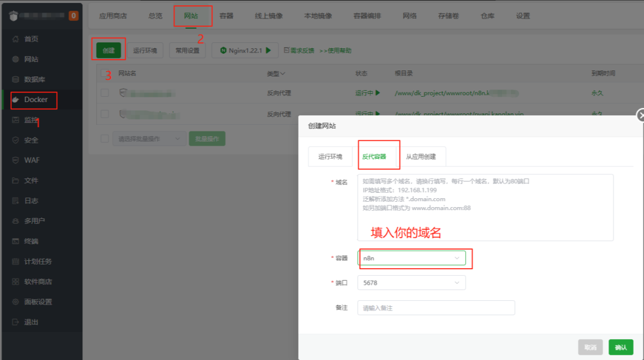
Task: Open the first row root directory path link
Action: coord(456,93)
